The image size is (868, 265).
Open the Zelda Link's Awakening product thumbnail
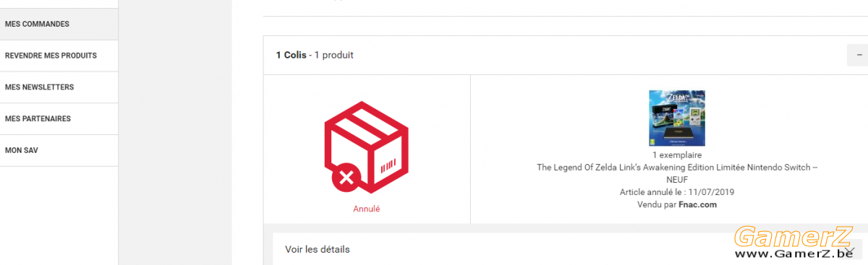coord(676,118)
